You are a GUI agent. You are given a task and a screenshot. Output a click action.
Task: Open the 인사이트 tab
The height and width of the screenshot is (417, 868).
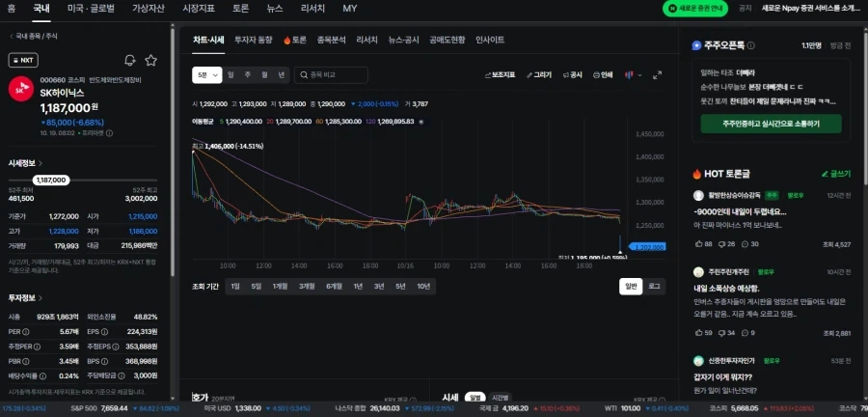[490, 40]
